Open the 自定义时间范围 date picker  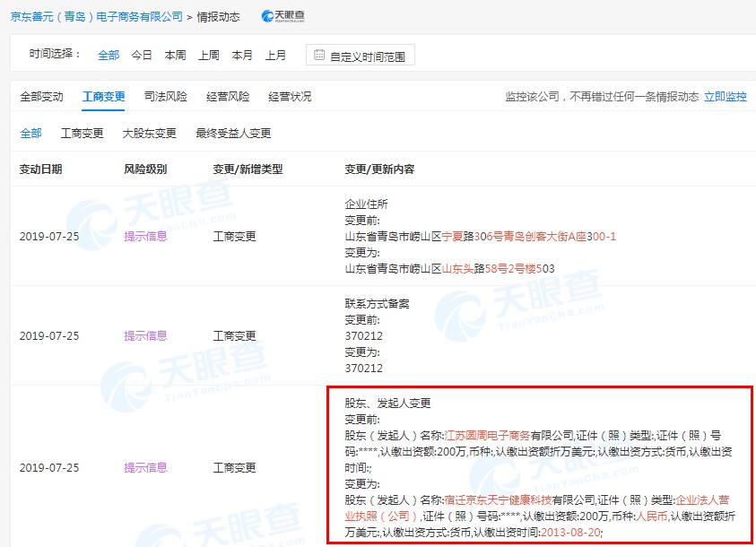[x=361, y=55]
